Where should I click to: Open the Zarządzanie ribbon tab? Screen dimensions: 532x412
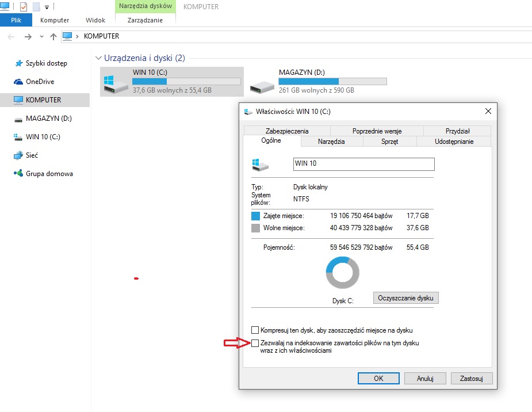click(145, 20)
